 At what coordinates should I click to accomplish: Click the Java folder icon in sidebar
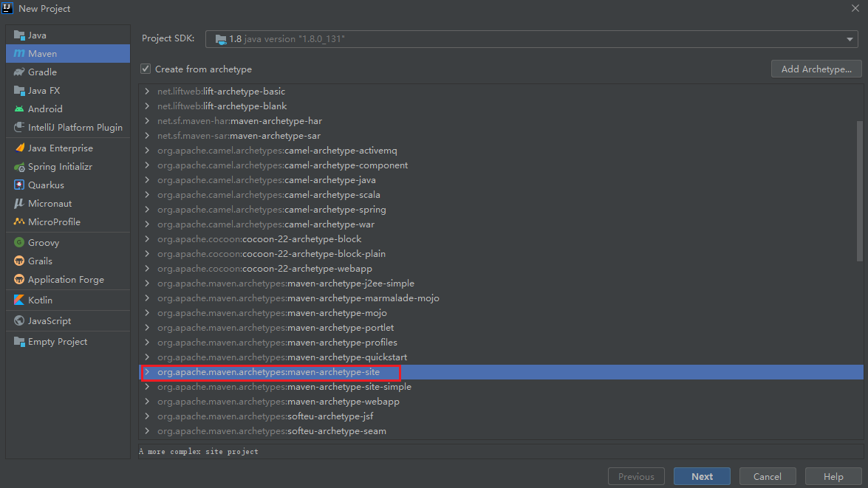pyautogui.click(x=19, y=35)
